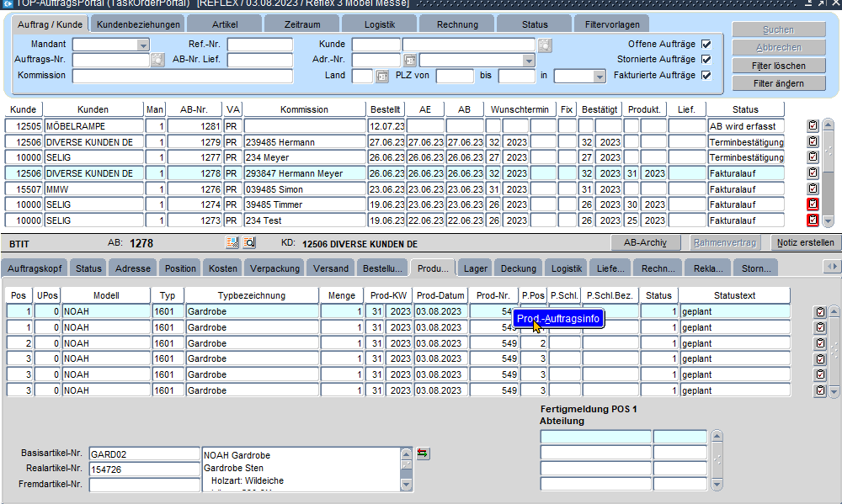Expand the Adr.-Nr. address dropdown list
This screenshot has width=842, height=504.
528,61
